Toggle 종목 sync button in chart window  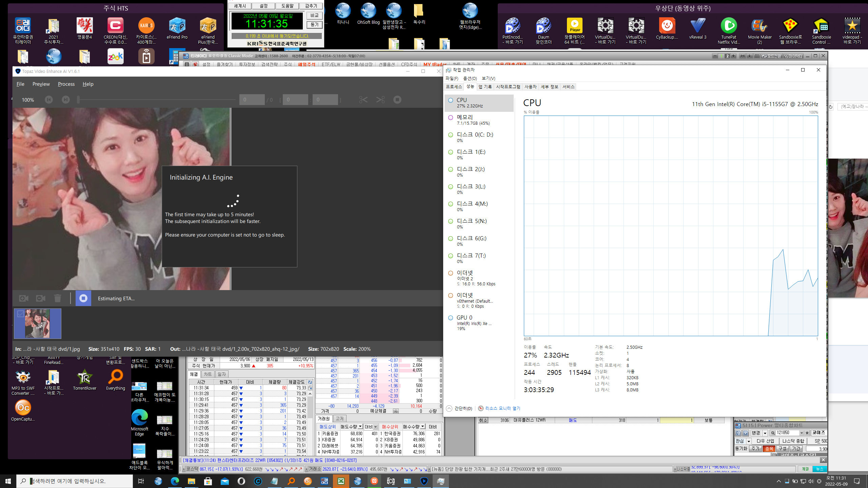[769, 449]
